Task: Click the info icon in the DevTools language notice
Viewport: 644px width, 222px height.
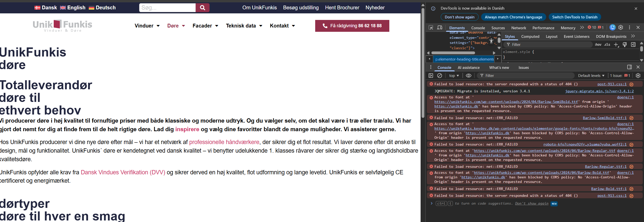Action: pyautogui.click(x=433, y=8)
